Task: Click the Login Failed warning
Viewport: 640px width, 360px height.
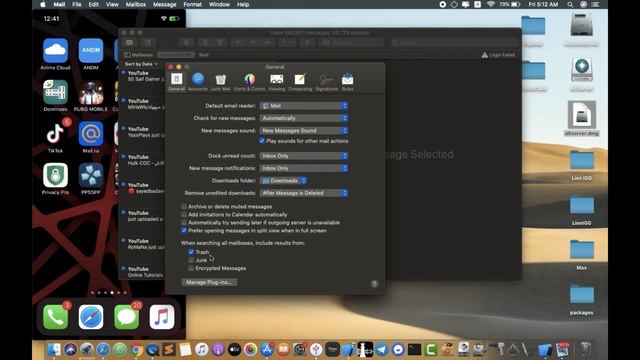Action: pos(498,55)
